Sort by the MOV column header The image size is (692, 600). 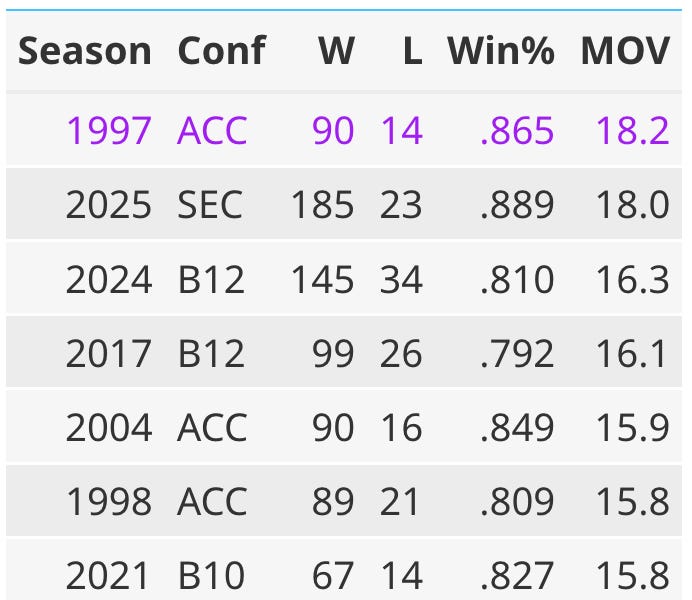[x=625, y=51]
